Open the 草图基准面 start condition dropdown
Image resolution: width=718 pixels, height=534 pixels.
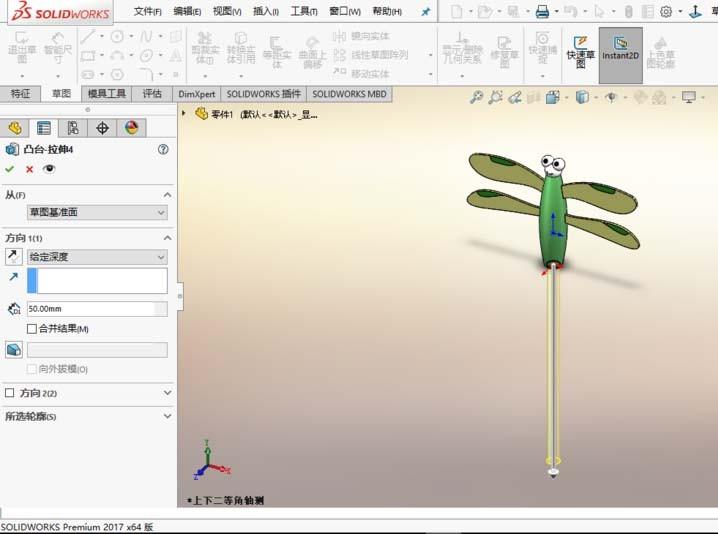(97, 212)
